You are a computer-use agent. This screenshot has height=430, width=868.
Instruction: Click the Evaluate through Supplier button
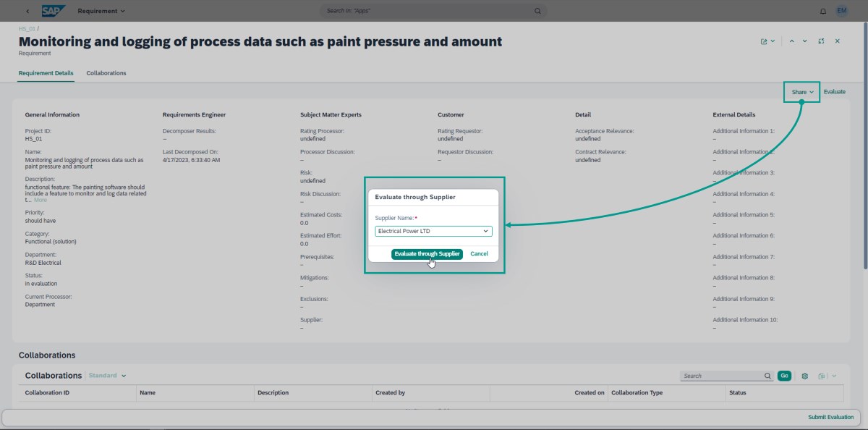click(427, 254)
